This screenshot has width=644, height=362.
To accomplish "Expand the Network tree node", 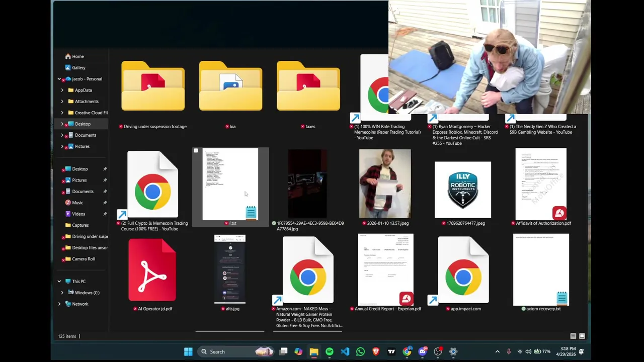I will coord(59,304).
